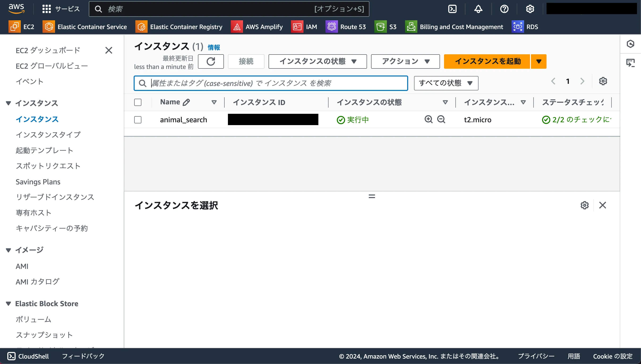This screenshot has height=364, width=641.
Task: Launch a new instance with インスタンスを起動
Action: click(x=487, y=61)
